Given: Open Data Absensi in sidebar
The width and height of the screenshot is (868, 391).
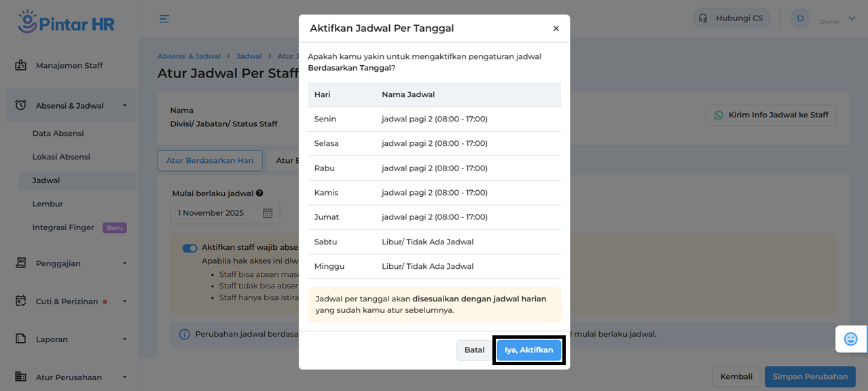Looking at the screenshot, I should click(58, 134).
